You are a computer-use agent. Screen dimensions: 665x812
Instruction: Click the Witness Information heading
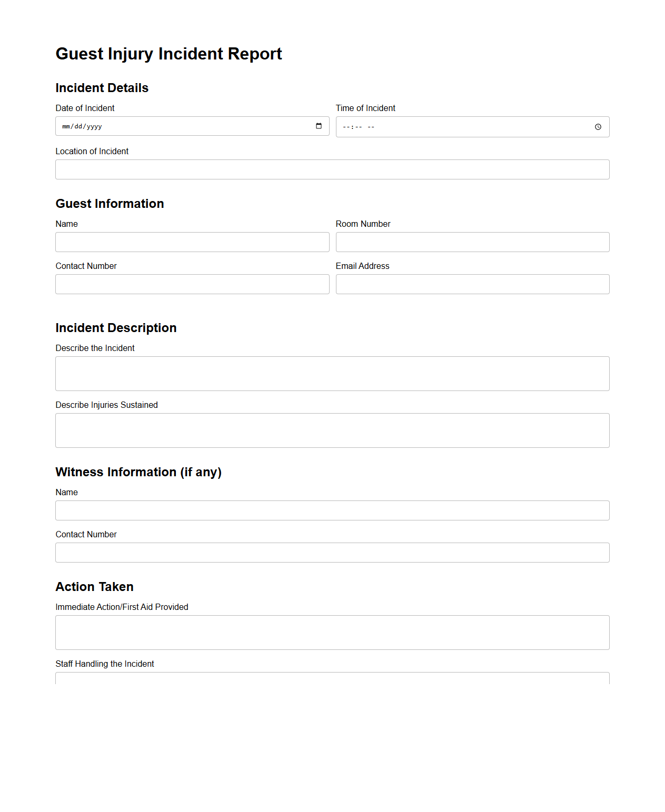click(138, 472)
